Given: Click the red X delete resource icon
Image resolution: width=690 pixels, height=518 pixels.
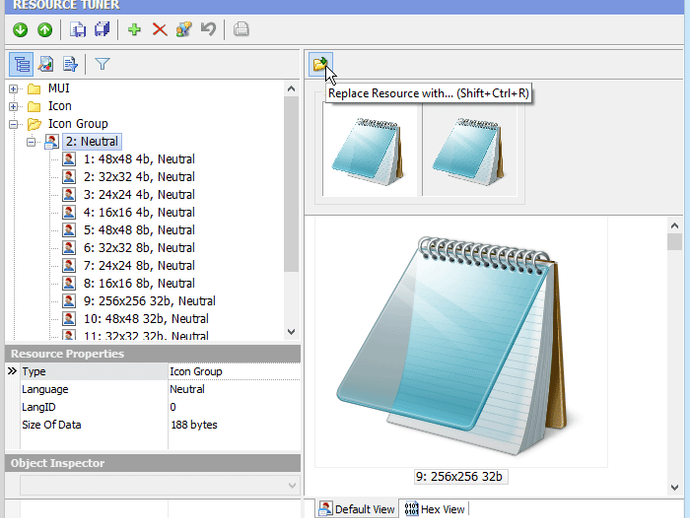Looking at the screenshot, I should (x=159, y=29).
